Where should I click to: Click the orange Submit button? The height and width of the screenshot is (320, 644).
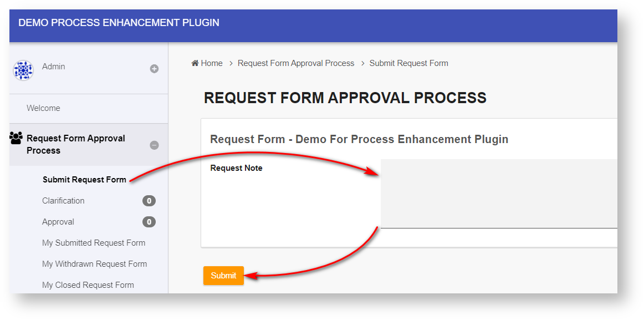[223, 276]
